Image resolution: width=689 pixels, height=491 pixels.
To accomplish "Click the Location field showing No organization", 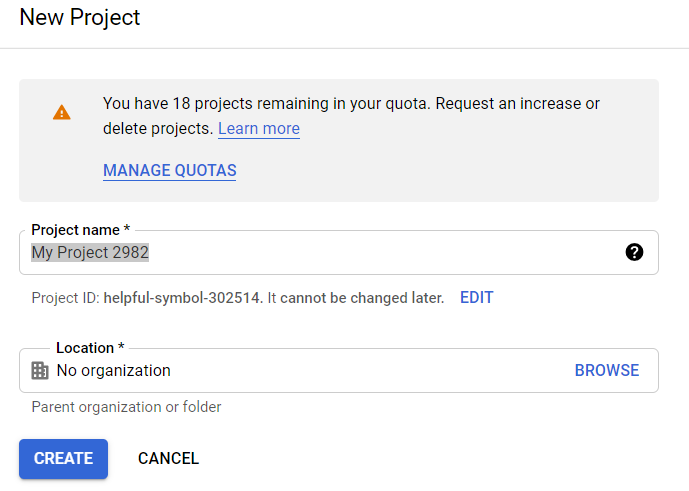I will pos(300,371).
